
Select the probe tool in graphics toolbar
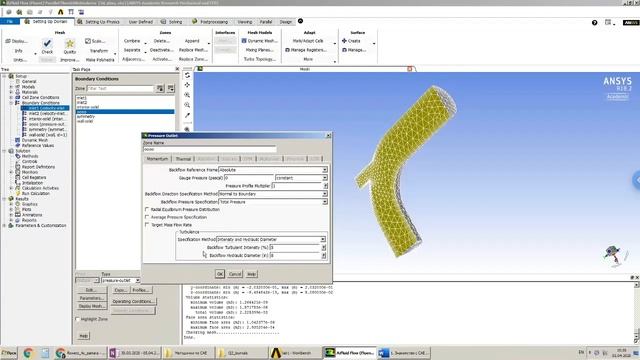[x=187, y=116]
